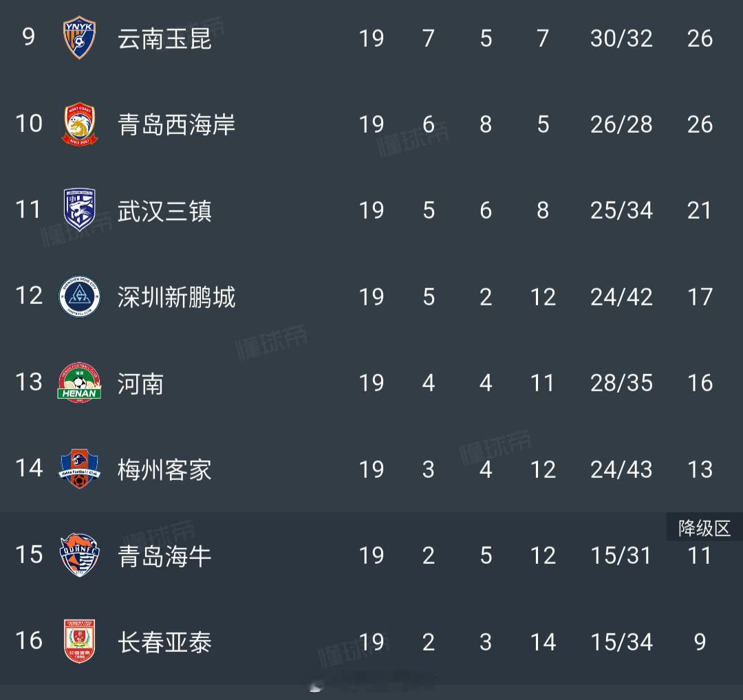
Task: Open 长春亚泰 team entry
Action: [x=164, y=642]
